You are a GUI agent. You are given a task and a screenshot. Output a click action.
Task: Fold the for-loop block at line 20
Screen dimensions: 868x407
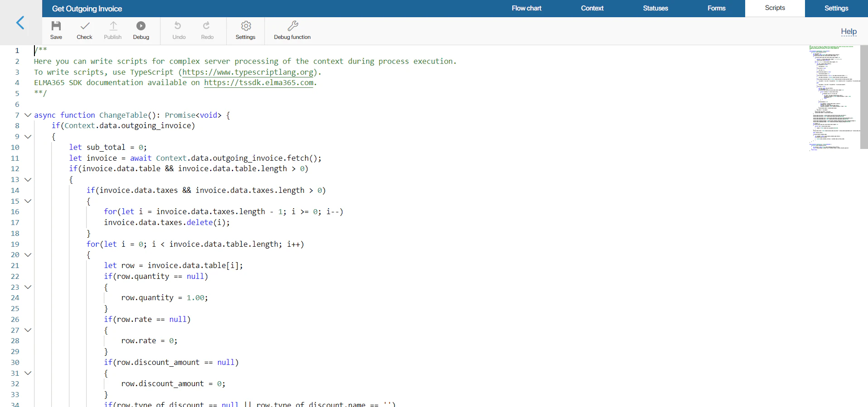(x=28, y=255)
